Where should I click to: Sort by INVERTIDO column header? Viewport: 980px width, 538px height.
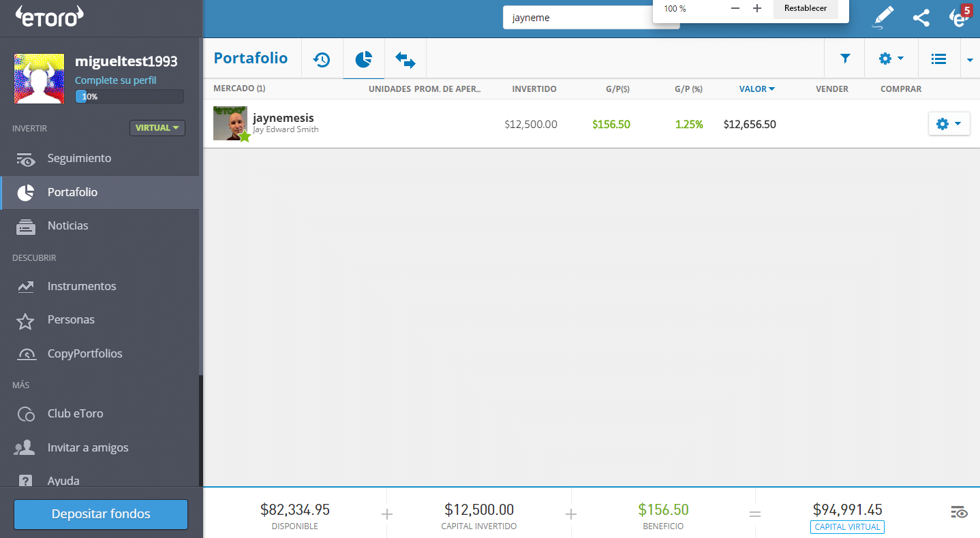[x=534, y=89]
